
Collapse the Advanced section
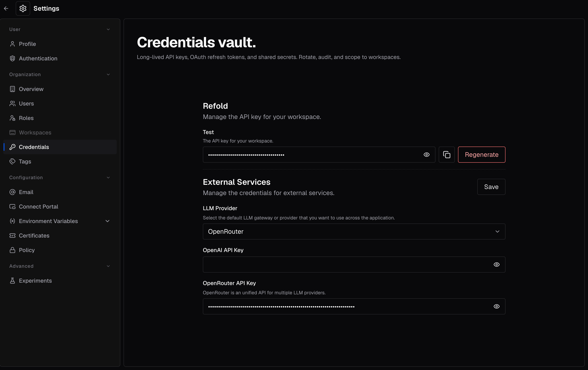coord(108,266)
